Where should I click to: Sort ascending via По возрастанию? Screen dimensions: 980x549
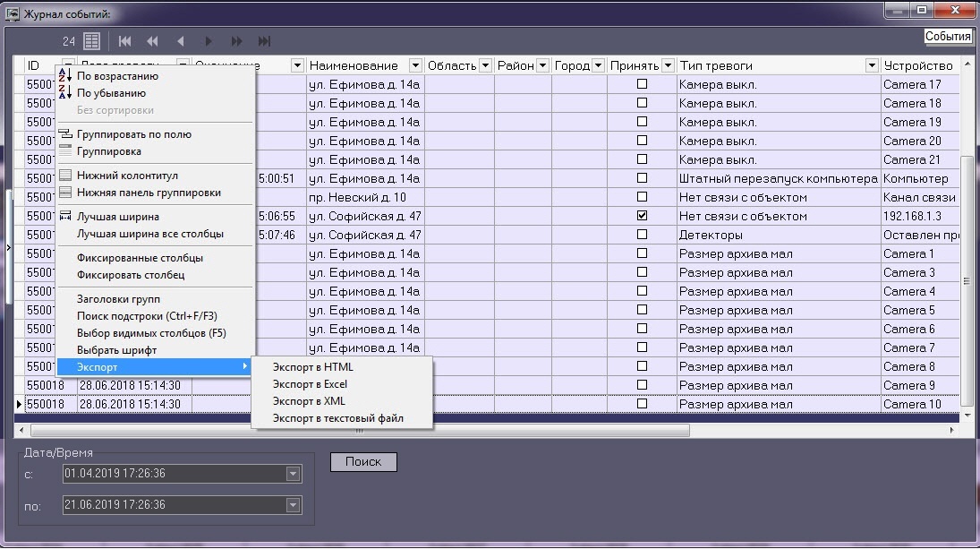(117, 75)
